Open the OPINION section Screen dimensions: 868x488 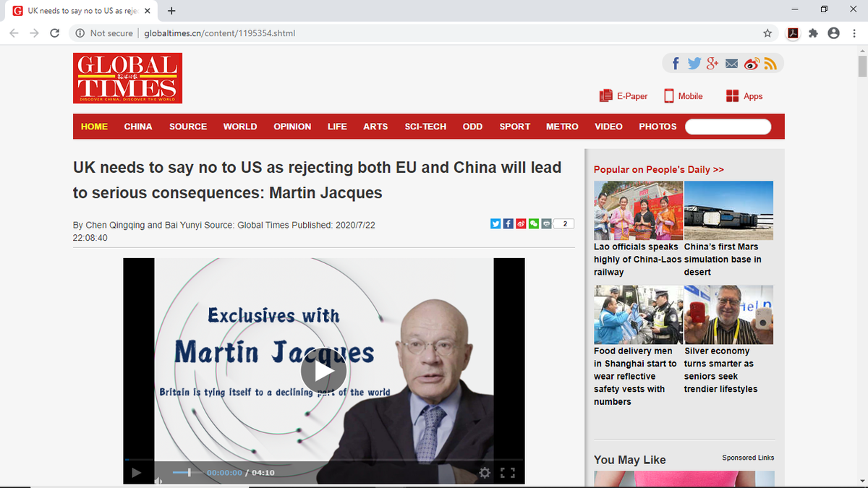point(292,127)
